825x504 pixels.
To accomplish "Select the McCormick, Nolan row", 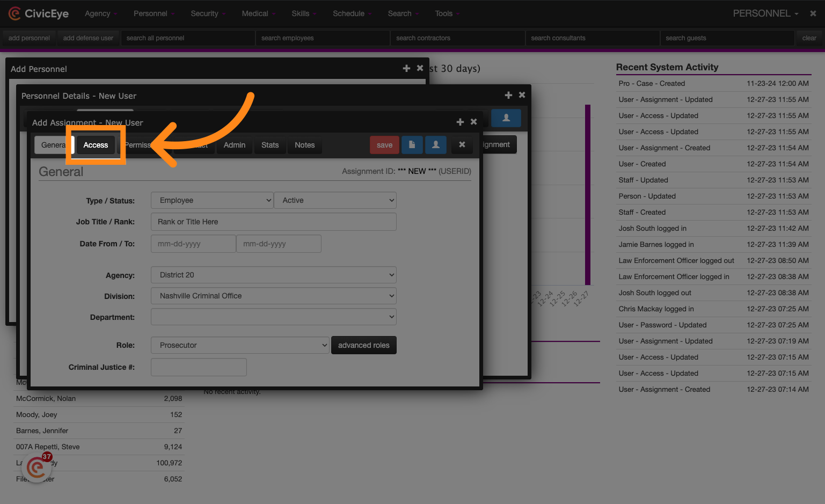I will pyautogui.click(x=99, y=398).
